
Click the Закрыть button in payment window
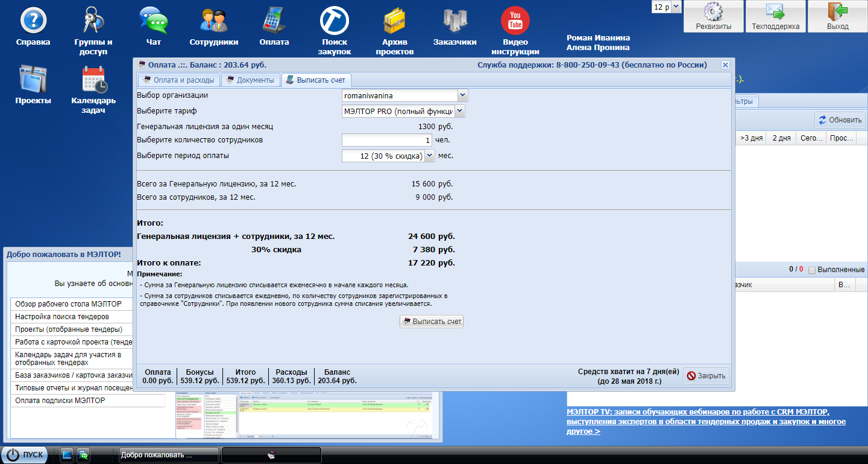click(706, 376)
